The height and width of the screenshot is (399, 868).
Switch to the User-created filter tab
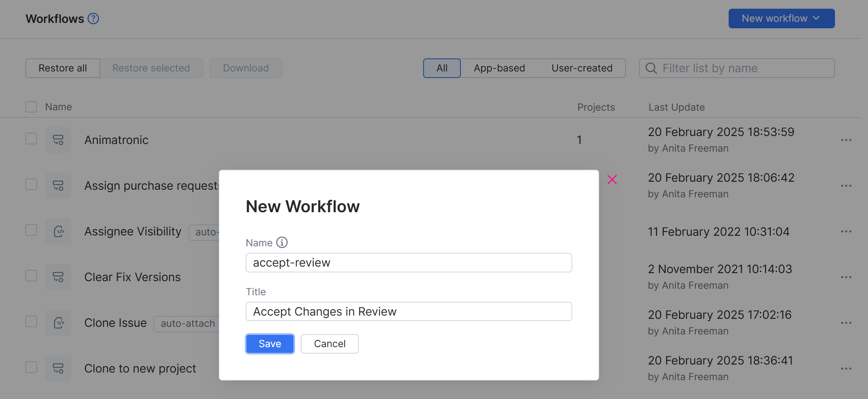[x=582, y=68]
